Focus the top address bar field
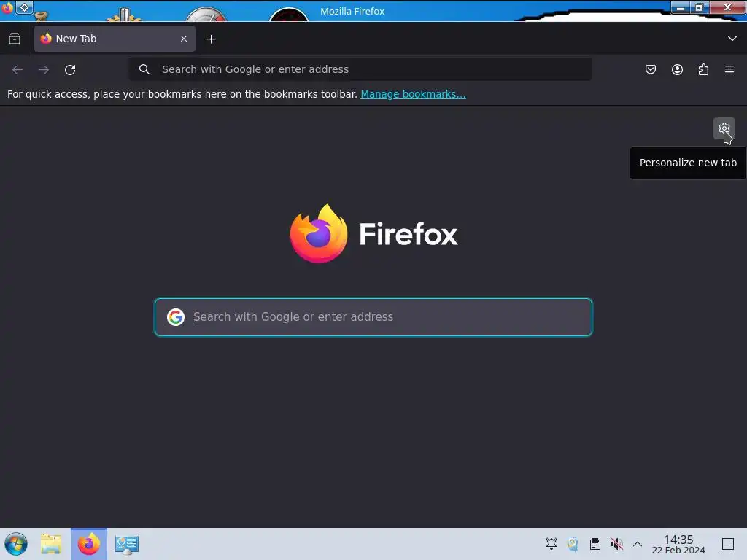The image size is (747, 560). tap(360, 69)
